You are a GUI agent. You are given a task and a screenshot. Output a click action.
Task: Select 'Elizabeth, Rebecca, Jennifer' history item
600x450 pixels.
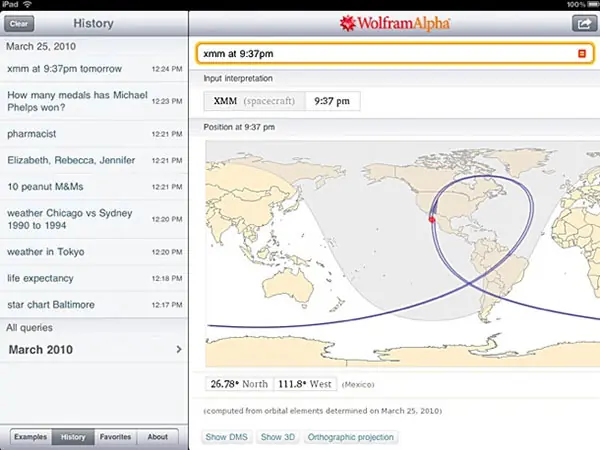(94, 160)
